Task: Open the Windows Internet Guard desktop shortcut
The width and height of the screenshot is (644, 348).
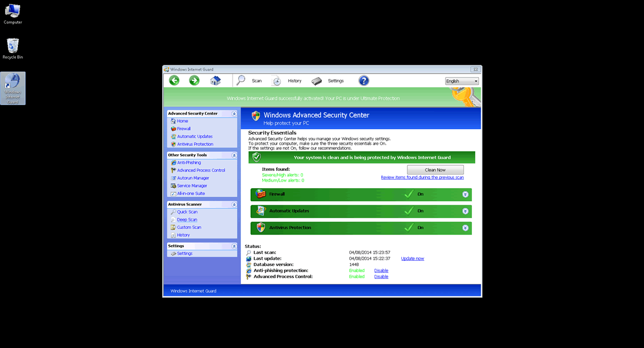Action: coord(13,88)
